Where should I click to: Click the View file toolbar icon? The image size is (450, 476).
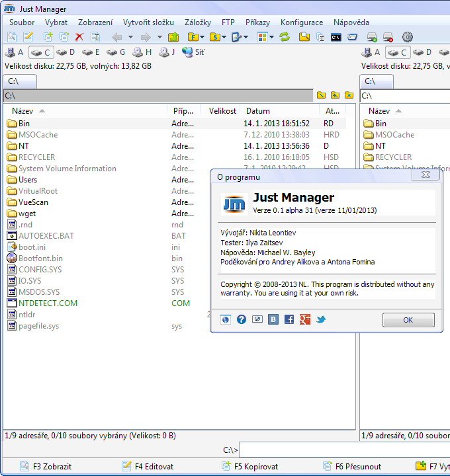pyautogui.click(x=11, y=37)
